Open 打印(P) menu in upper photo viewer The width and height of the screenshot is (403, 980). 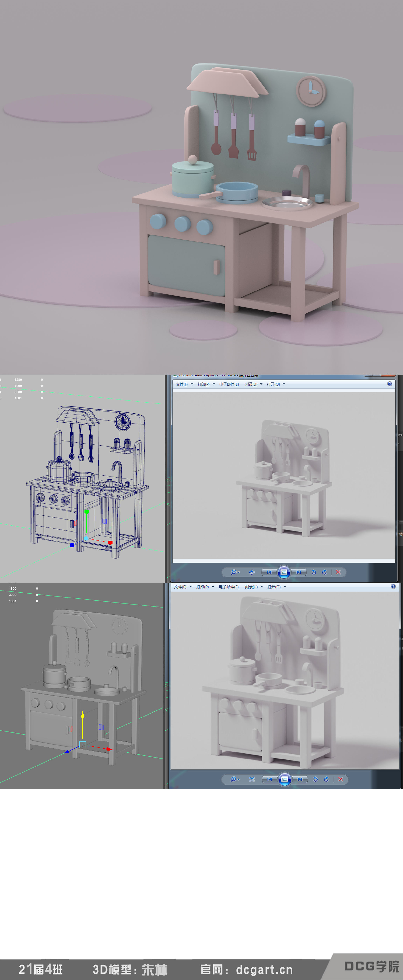pos(206,384)
